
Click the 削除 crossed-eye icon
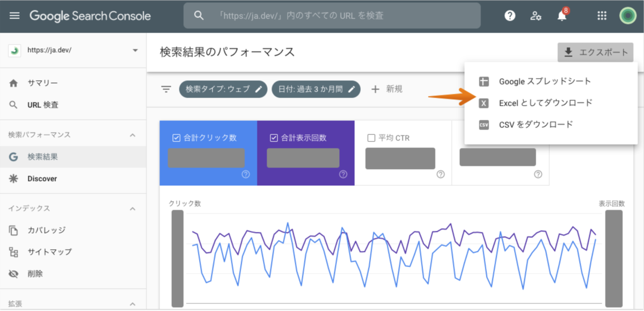coord(14,273)
